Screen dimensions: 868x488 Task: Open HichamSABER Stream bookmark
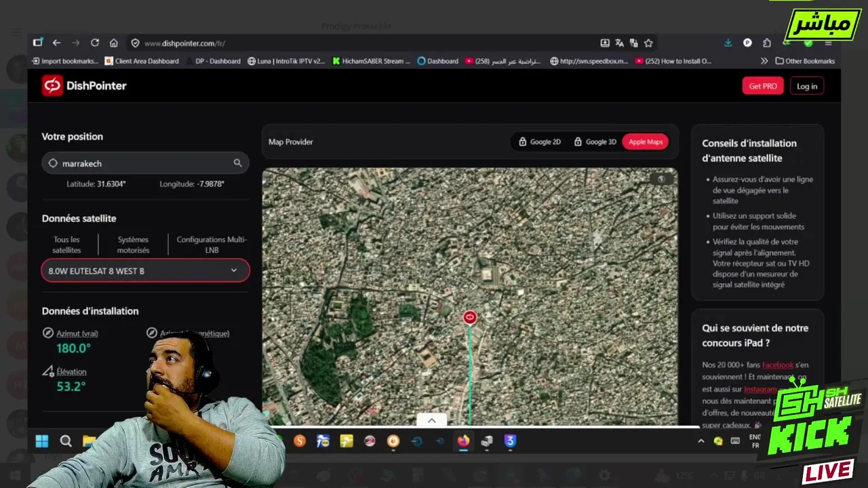(371, 61)
